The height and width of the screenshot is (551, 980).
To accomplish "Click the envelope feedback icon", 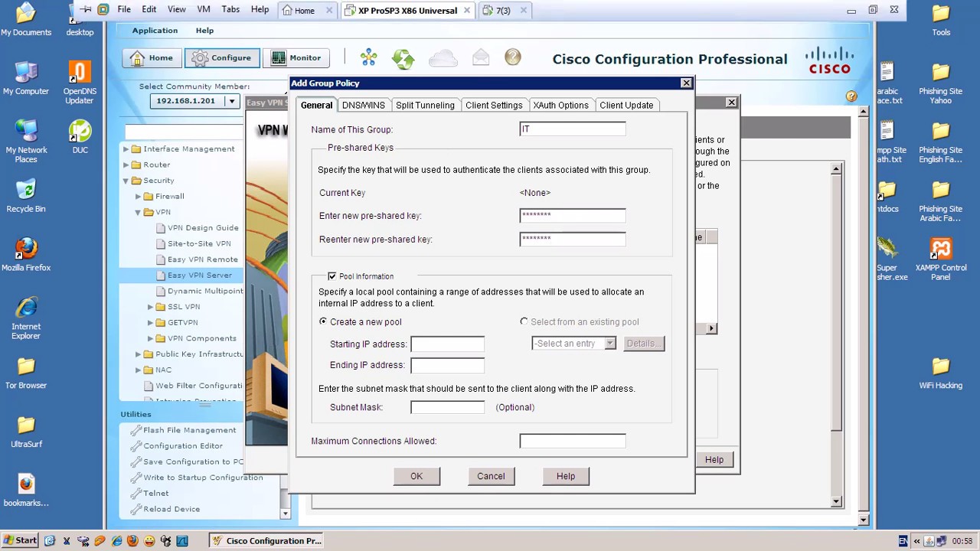I will tap(481, 57).
